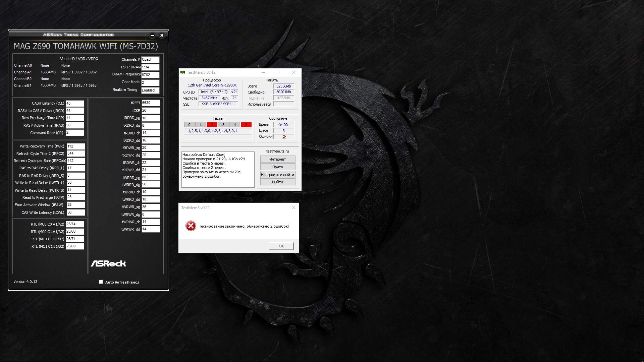Click the DRAM Frequency field
This screenshot has height=362, width=644.
(x=150, y=75)
